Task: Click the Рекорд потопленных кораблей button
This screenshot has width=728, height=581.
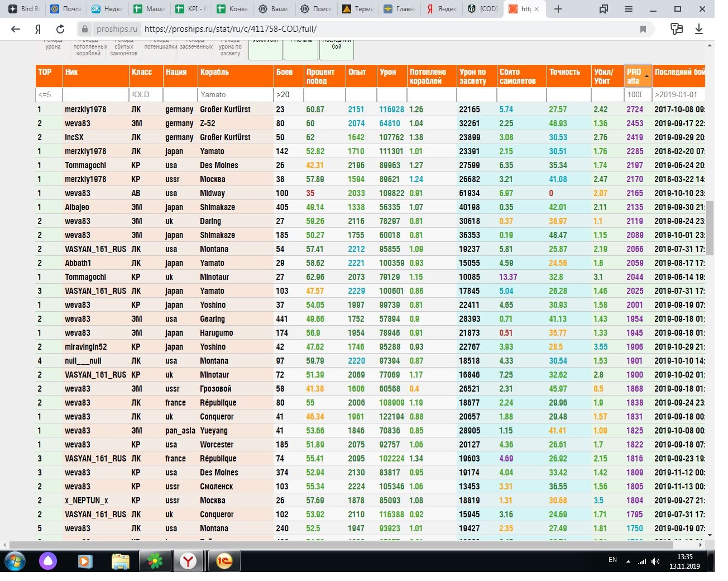Action: click(x=88, y=49)
